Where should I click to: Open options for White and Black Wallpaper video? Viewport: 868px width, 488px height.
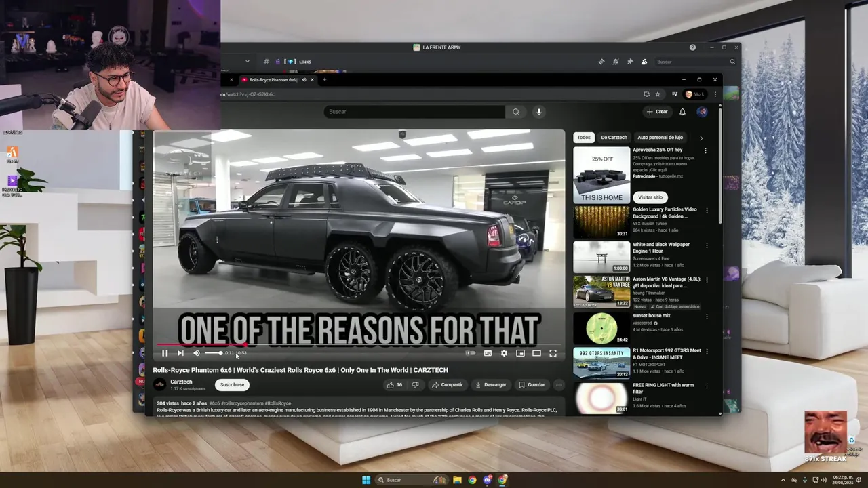706,245
